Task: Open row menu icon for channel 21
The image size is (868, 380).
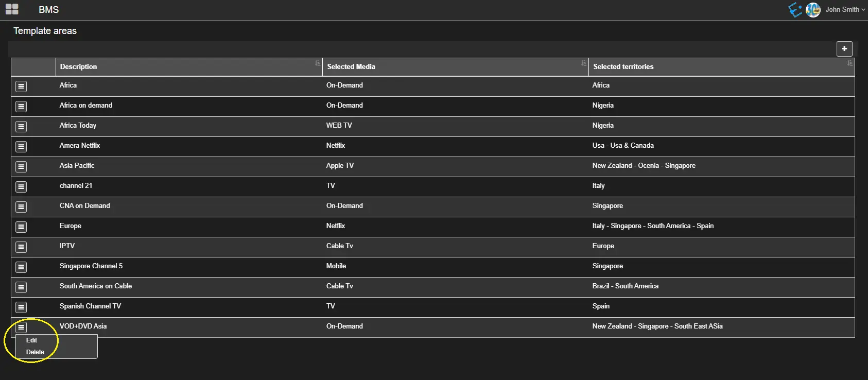Action: coord(21,187)
